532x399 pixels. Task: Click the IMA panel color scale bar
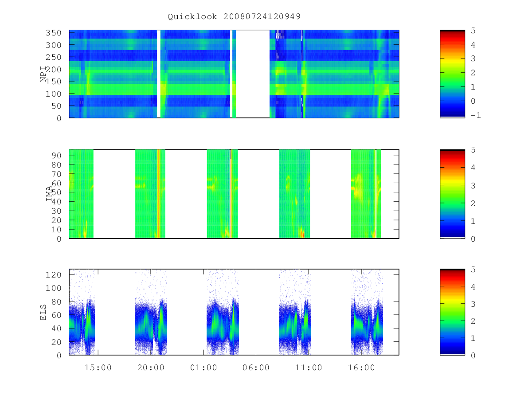pos(452,194)
